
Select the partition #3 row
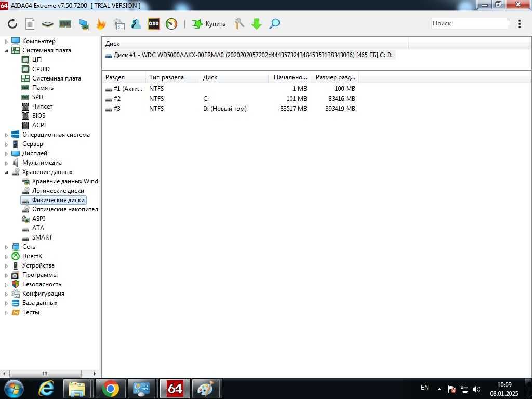[231, 109]
